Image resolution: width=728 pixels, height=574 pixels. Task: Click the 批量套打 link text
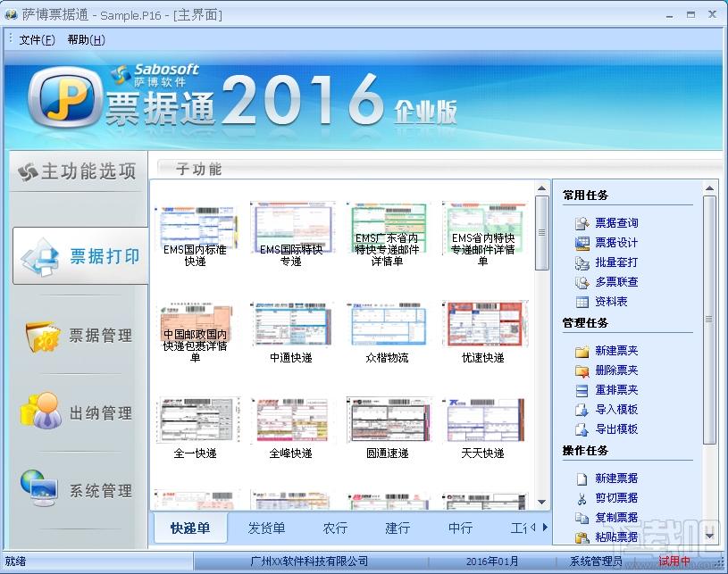[x=616, y=262]
